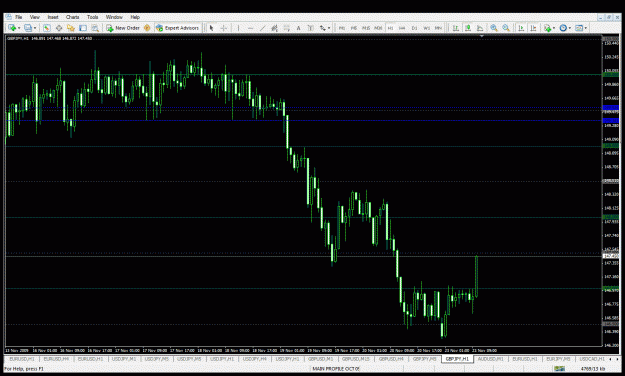This screenshot has width=625, height=376.
Task: Switch chart to MN monthly timeframe
Action: coord(438,28)
